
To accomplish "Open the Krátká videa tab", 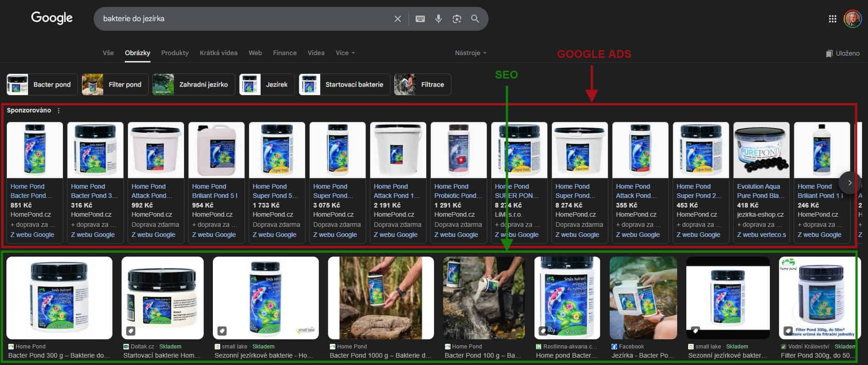I will click(218, 53).
